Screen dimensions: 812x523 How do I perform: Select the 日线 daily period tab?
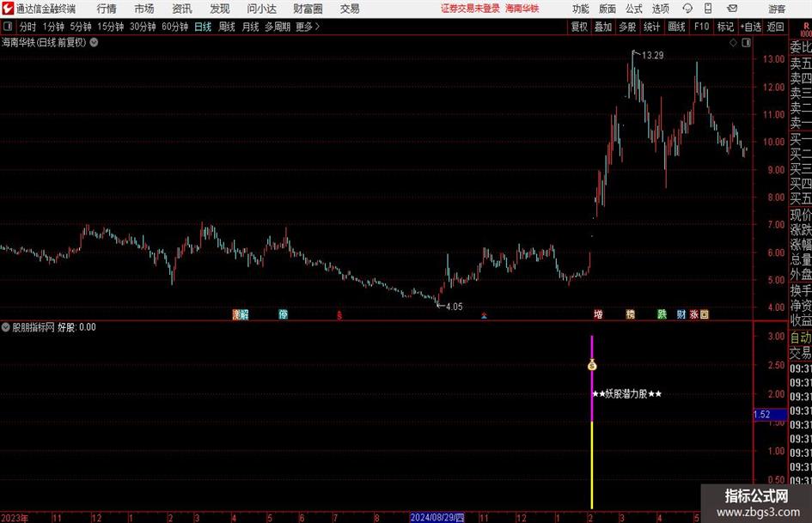click(203, 27)
